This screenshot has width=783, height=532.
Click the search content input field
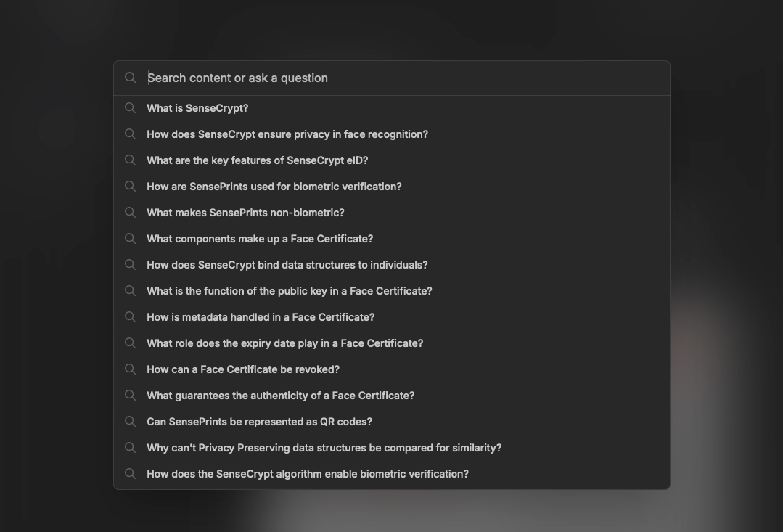point(399,78)
